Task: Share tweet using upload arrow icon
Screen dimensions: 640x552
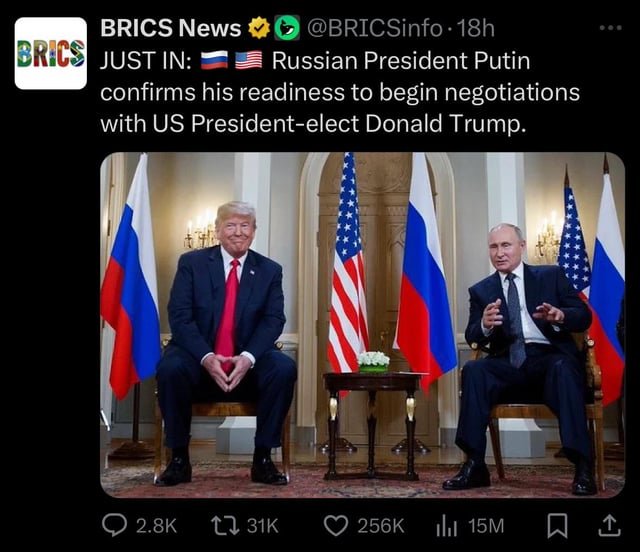Action: point(609,526)
